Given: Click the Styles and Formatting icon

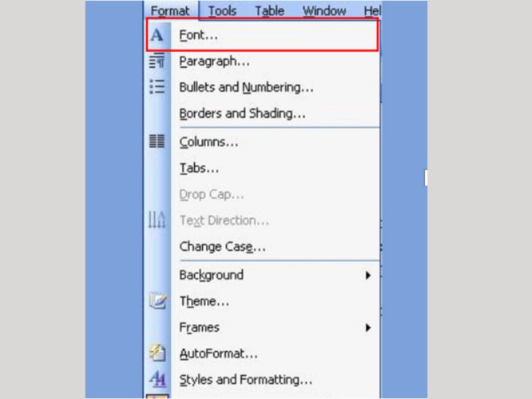Looking at the screenshot, I should [158, 379].
